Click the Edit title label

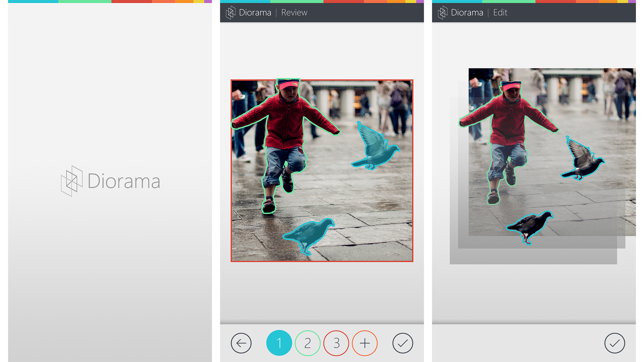point(500,13)
